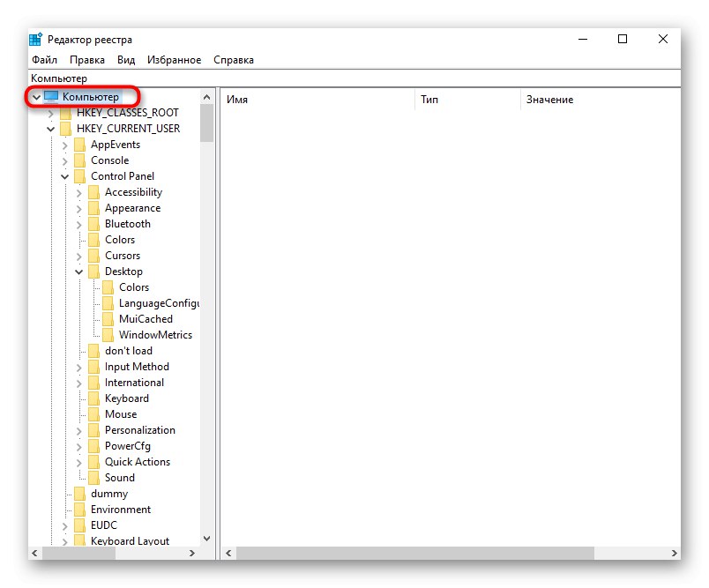Click the HKEY_CURRENT_USER folder icon
This screenshot has height=588, width=709.
tap(66, 129)
